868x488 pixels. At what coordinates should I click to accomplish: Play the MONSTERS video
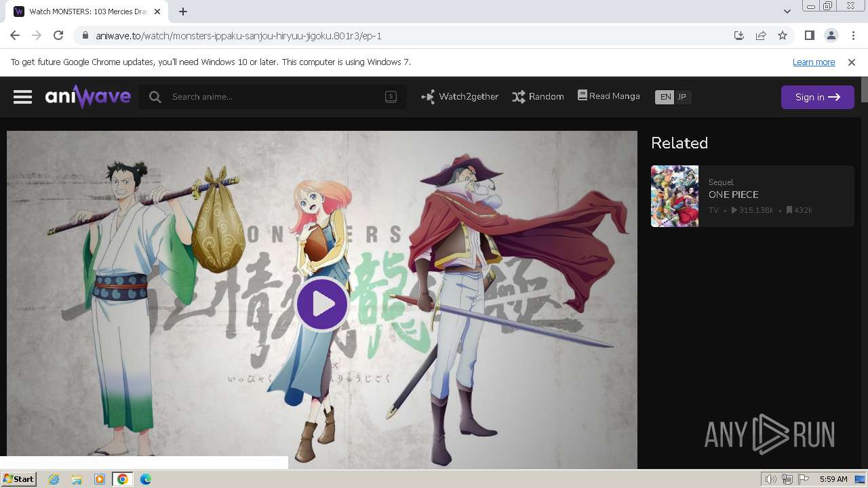coord(322,304)
